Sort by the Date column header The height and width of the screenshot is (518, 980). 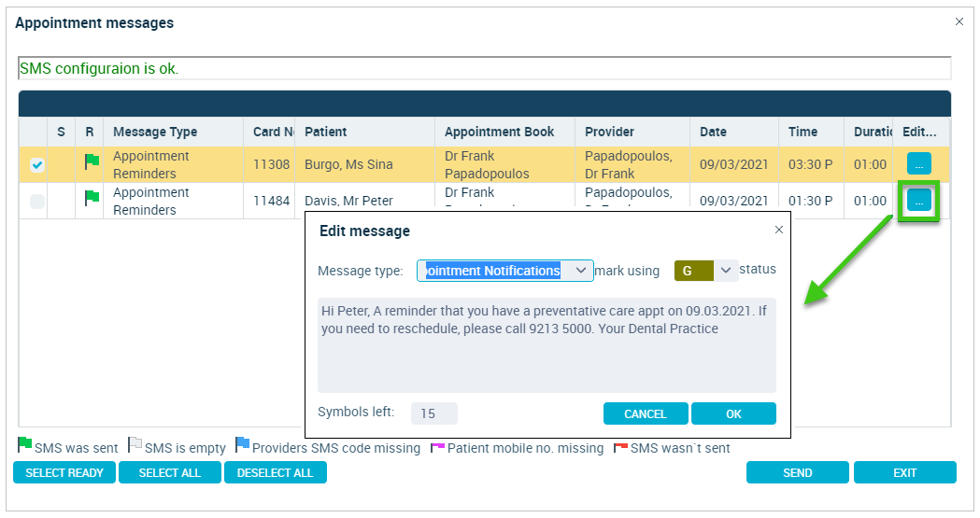(x=734, y=132)
